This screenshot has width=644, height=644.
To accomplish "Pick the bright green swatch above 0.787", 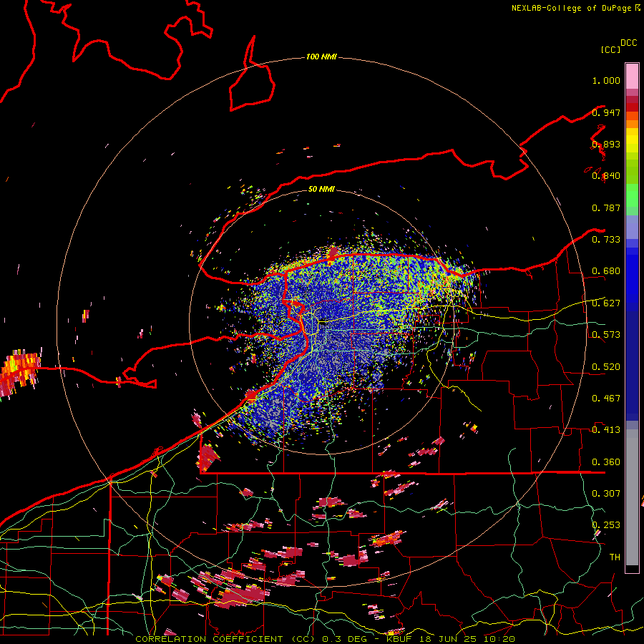I will pos(632,195).
